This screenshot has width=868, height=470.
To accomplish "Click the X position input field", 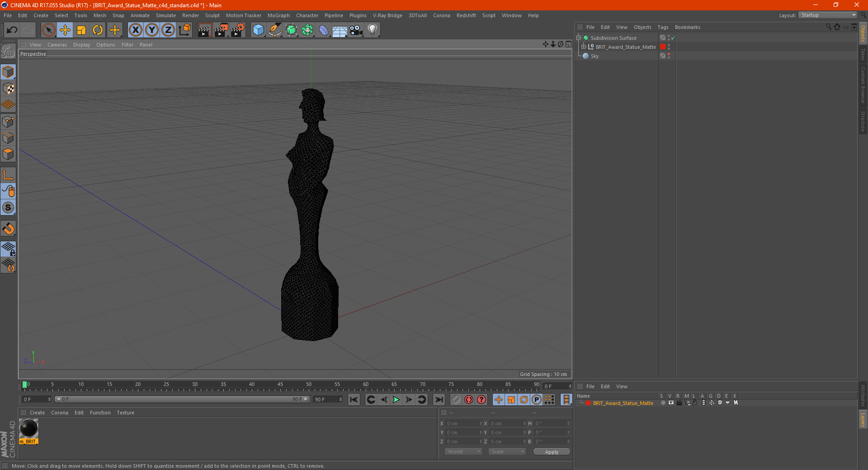I will click(x=463, y=423).
